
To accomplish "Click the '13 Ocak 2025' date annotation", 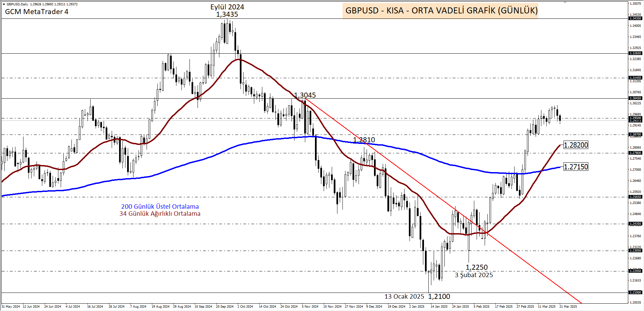I will tap(404, 297).
